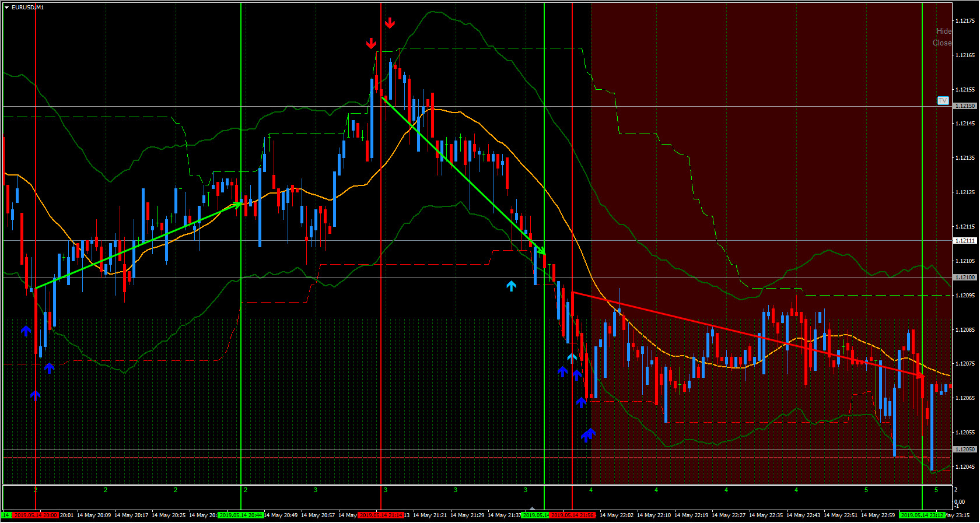Click the 1.12155 price scale label
The image size is (980, 523).
click(x=965, y=90)
